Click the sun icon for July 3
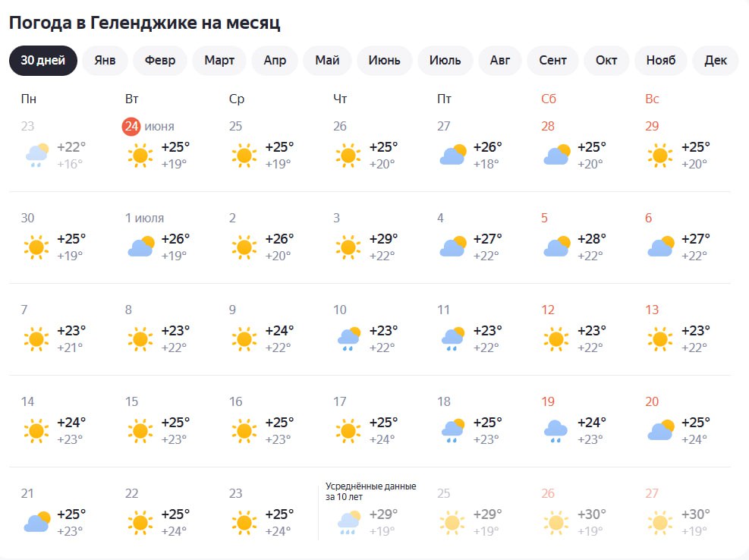749x560 pixels. 348,247
